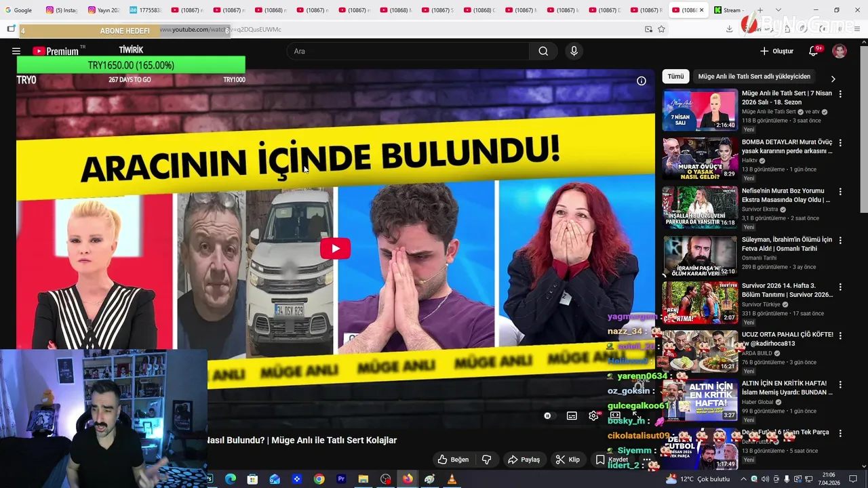Screen dimensions: 868x488
Task: Switch to the Stream (Kick) browser tab
Action: click(x=730, y=10)
